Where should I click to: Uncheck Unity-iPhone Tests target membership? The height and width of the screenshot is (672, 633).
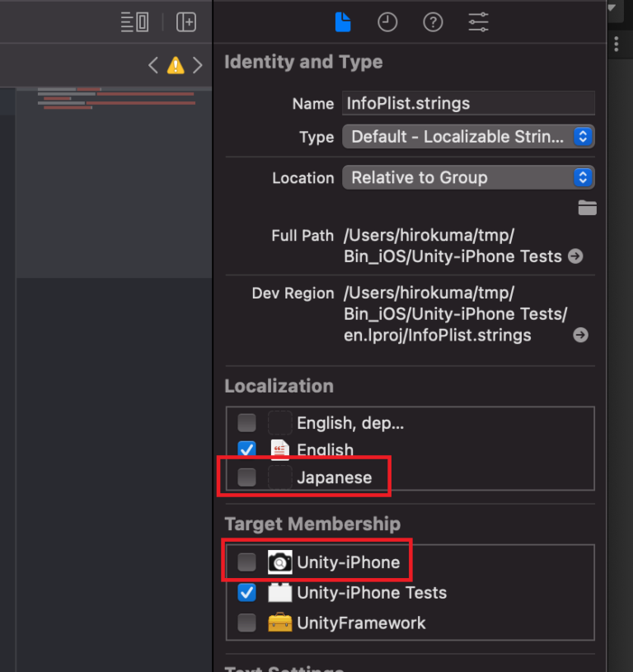[246, 593]
